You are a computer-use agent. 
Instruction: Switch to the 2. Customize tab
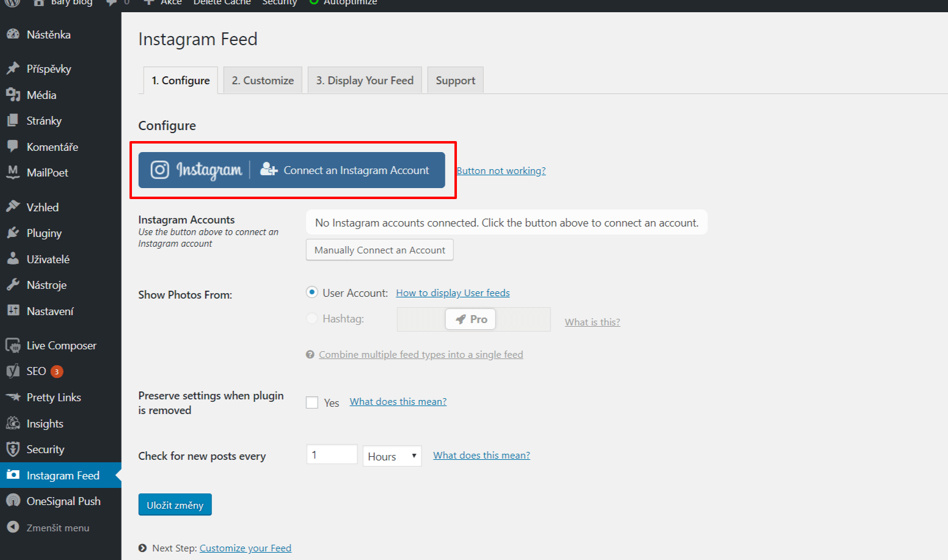pos(263,80)
